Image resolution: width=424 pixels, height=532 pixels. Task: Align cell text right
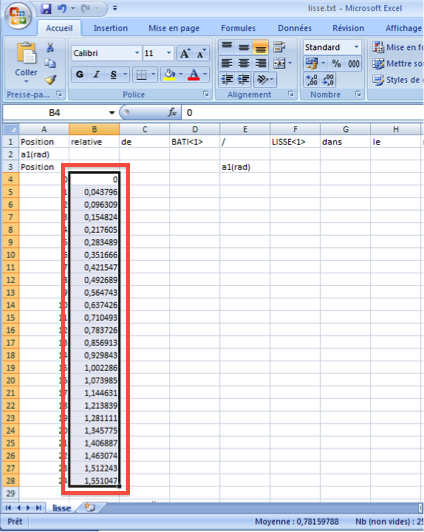pos(260,63)
